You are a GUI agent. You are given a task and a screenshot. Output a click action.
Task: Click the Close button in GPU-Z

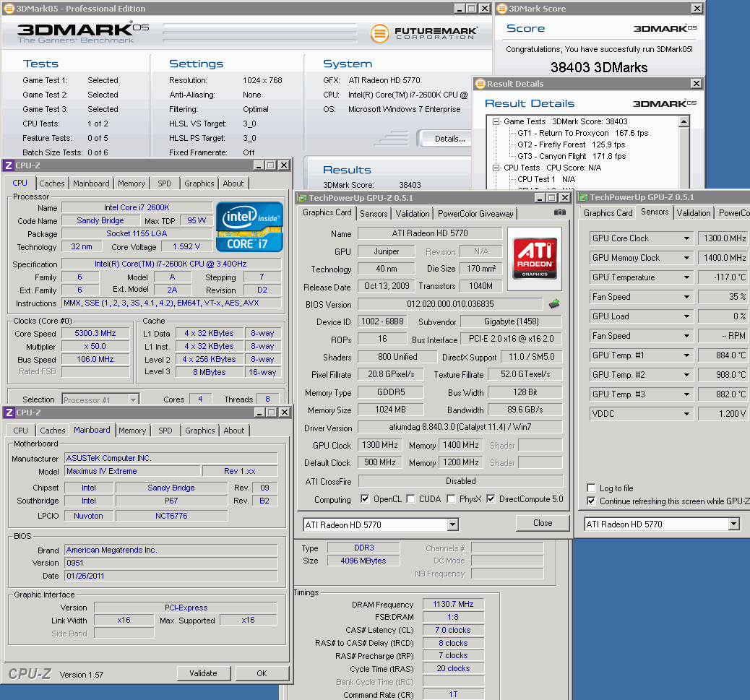[x=543, y=523]
